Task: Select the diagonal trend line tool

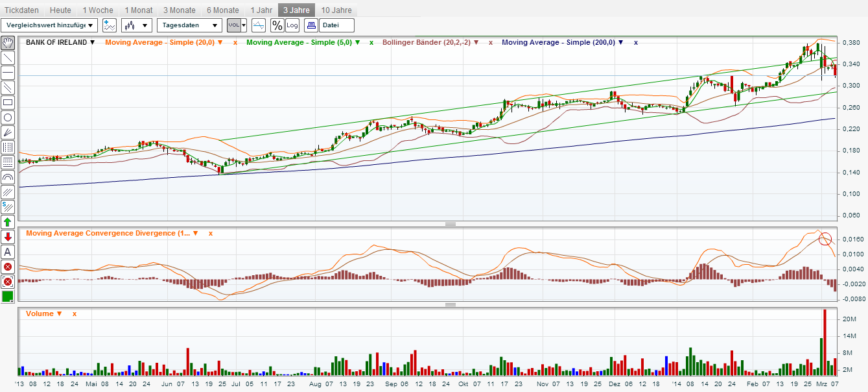Action: pos(8,58)
